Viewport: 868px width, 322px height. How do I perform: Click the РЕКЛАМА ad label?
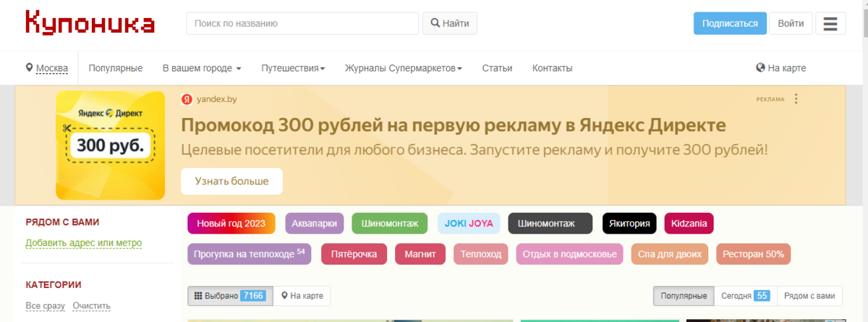[x=770, y=99]
